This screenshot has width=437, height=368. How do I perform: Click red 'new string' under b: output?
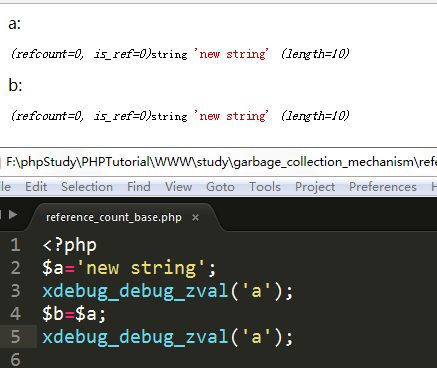(x=231, y=116)
